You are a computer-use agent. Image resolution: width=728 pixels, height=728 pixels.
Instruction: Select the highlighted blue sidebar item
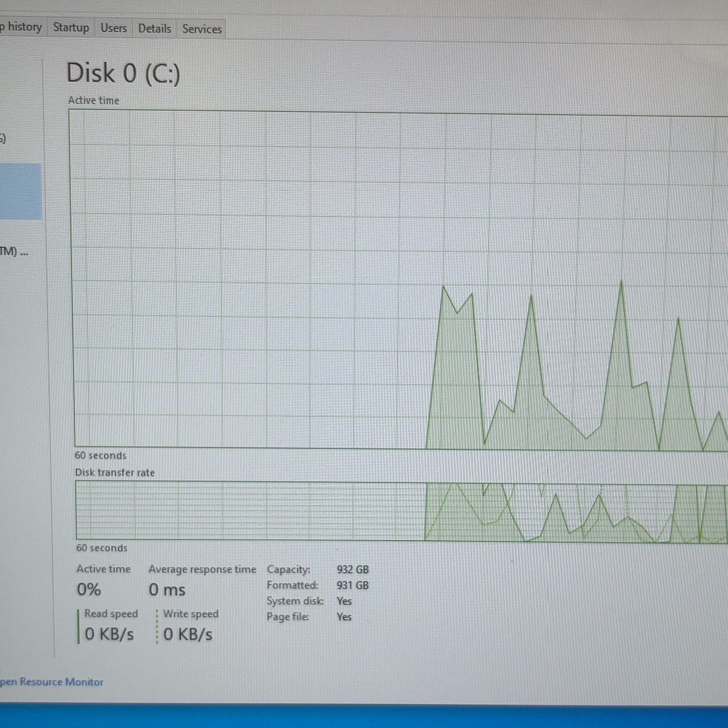pos(20,192)
